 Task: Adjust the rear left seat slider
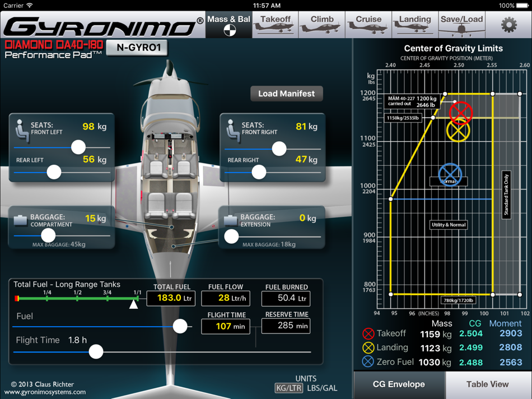tap(54, 172)
